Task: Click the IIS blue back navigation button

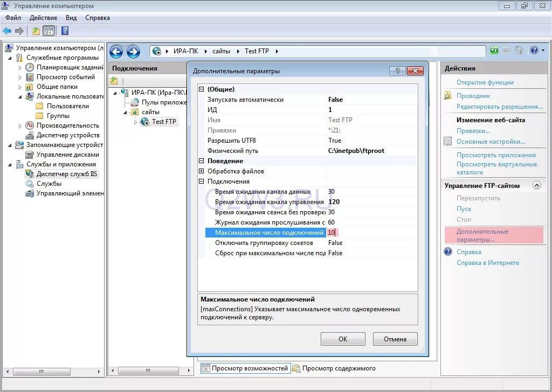Action: click(116, 52)
